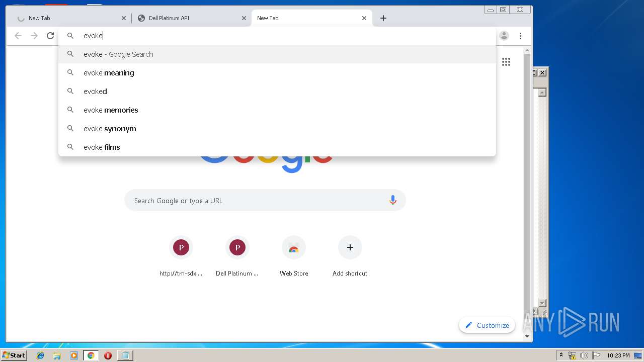Click the taskbar clock showing 10:23 PM
This screenshot has height=362, width=644.
click(x=618, y=355)
